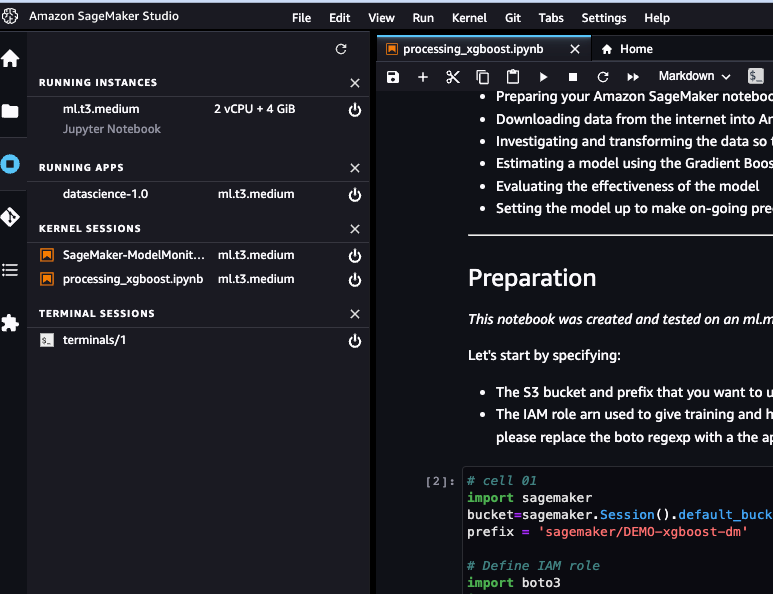
Task: Refresh the running sessions list
Action: pos(341,49)
